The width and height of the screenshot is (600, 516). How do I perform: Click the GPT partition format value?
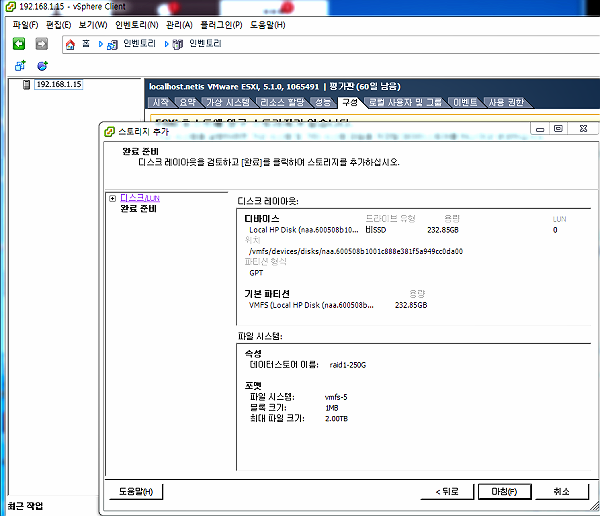(x=256, y=273)
